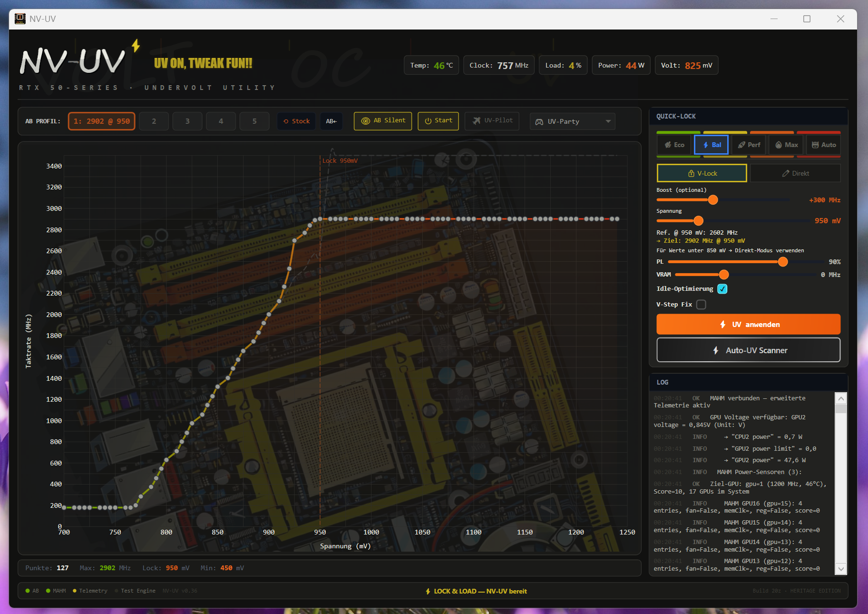The width and height of the screenshot is (868, 614).
Task: Enable V-Step Fix checkbox
Action: click(x=701, y=305)
